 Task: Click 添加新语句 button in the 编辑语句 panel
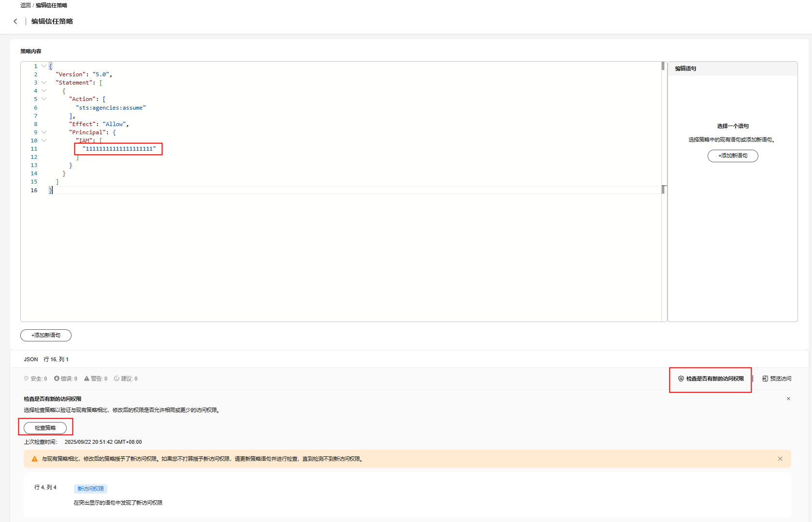[733, 156]
